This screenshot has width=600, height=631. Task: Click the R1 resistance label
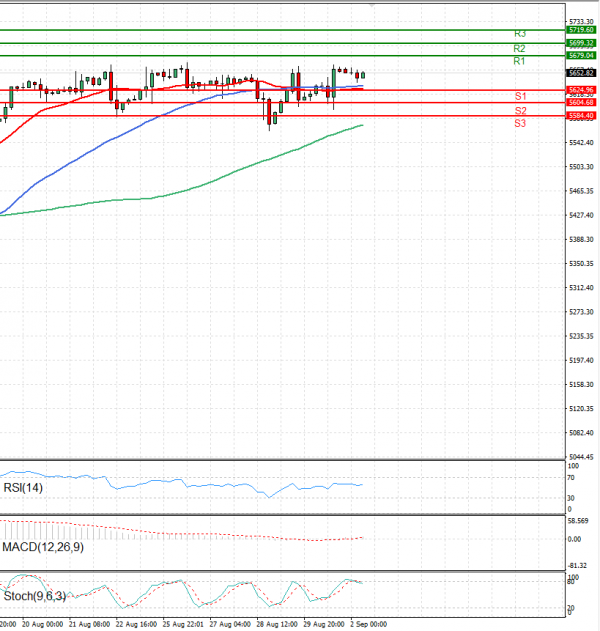point(519,62)
